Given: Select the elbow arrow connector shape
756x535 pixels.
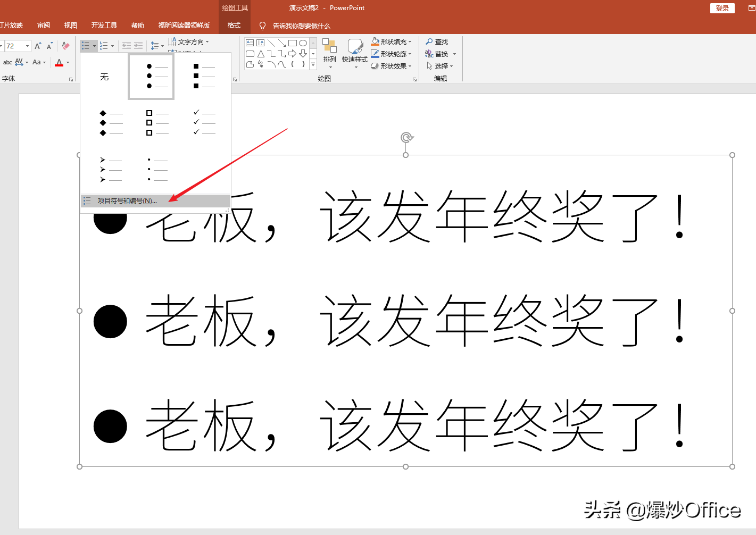Looking at the screenshot, I should point(281,54).
